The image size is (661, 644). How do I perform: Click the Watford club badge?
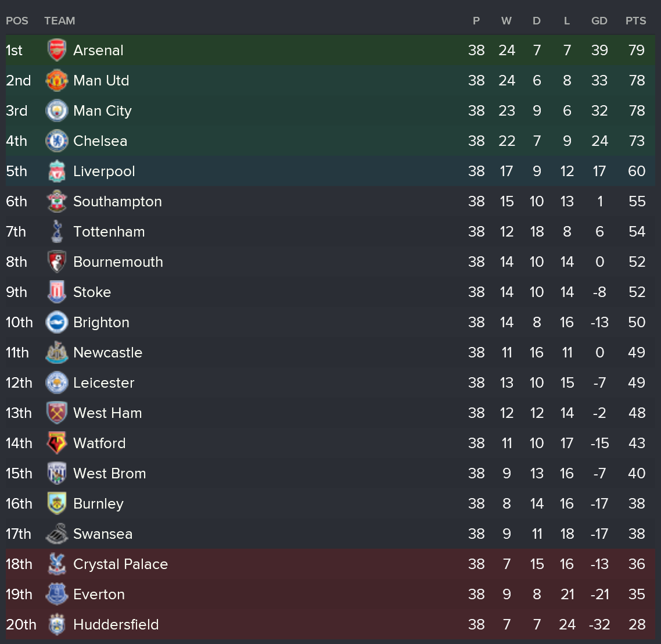click(57, 443)
